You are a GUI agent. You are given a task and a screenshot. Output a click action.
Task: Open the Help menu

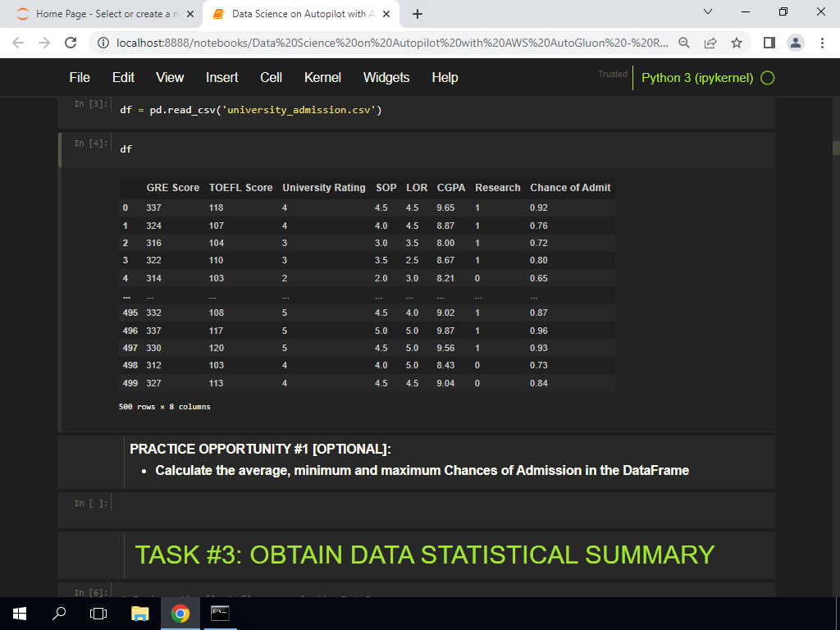click(445, 78)
